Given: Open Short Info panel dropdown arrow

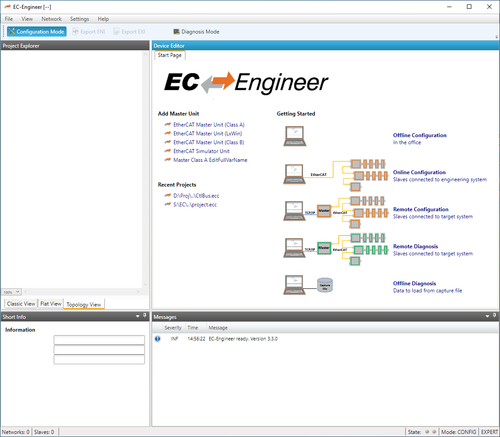Looking at the screenshot, I should tap(138, 316).
